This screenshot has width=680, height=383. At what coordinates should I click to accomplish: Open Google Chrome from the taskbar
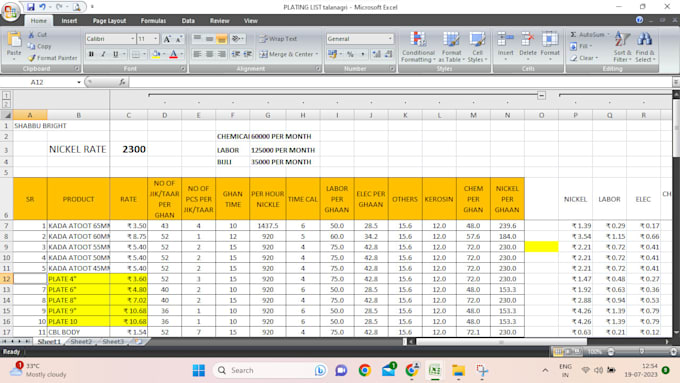(365, 370)
